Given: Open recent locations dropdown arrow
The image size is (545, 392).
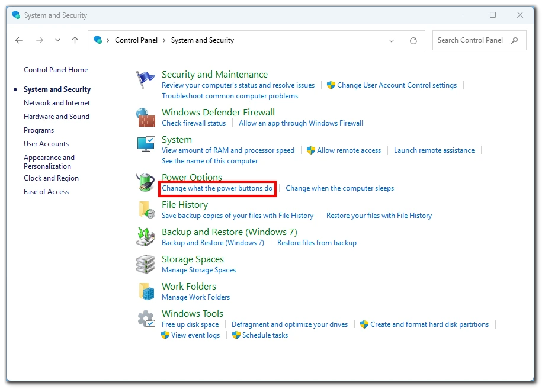Looking at the screenshot, I should point(57,40).
